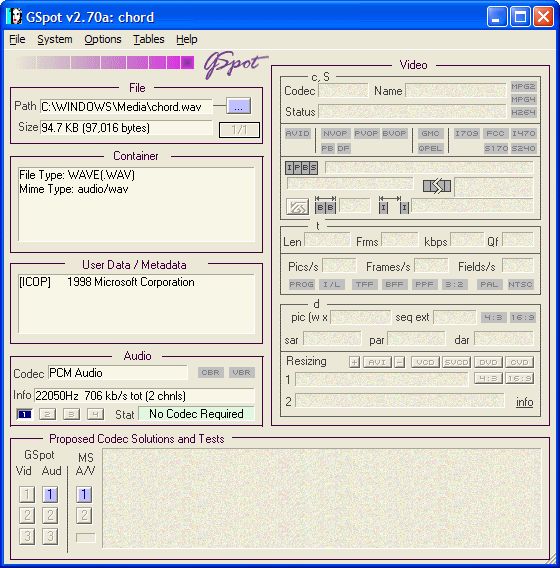Select audio stream 1 button
Image resolution: width=560 pixels, height=568 pixels.
tap(24, 414)
